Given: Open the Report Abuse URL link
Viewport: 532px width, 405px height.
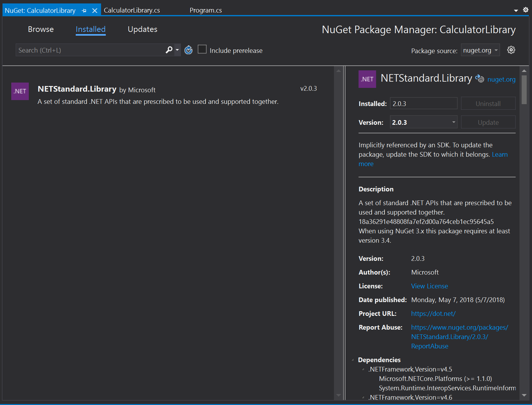Looking at the screenshot, I should pyautogui.click(x=459, y=337).
